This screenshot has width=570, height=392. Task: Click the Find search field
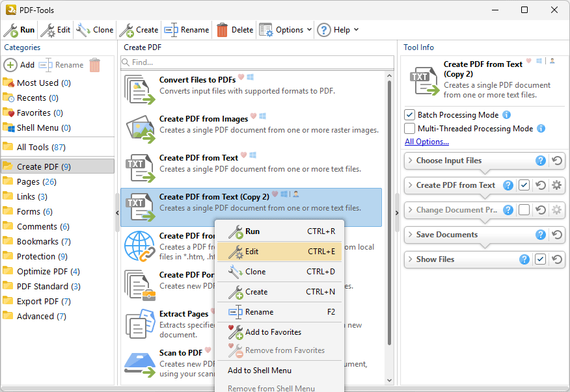[260, 62]
